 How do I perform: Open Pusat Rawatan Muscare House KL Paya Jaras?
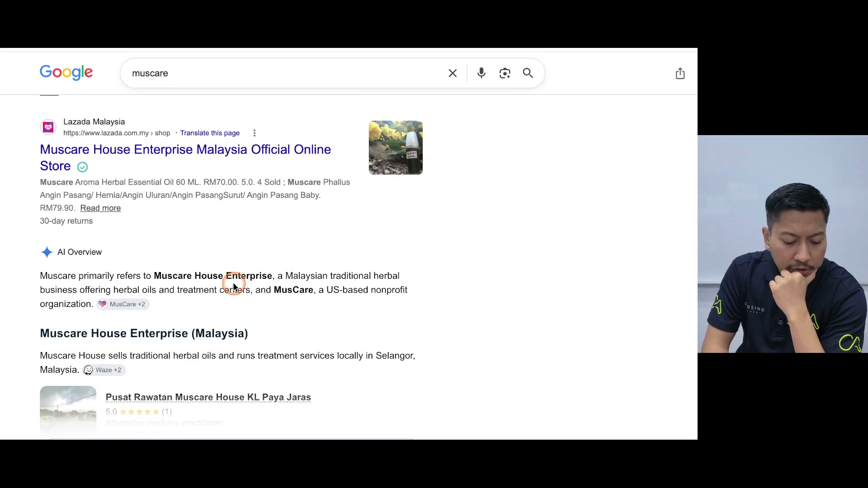click(208, 397)
